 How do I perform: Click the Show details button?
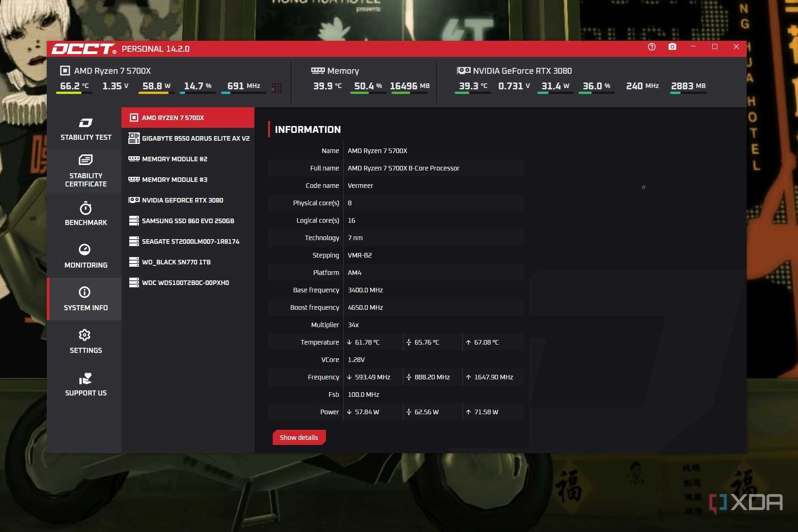(x=299, y=438)
